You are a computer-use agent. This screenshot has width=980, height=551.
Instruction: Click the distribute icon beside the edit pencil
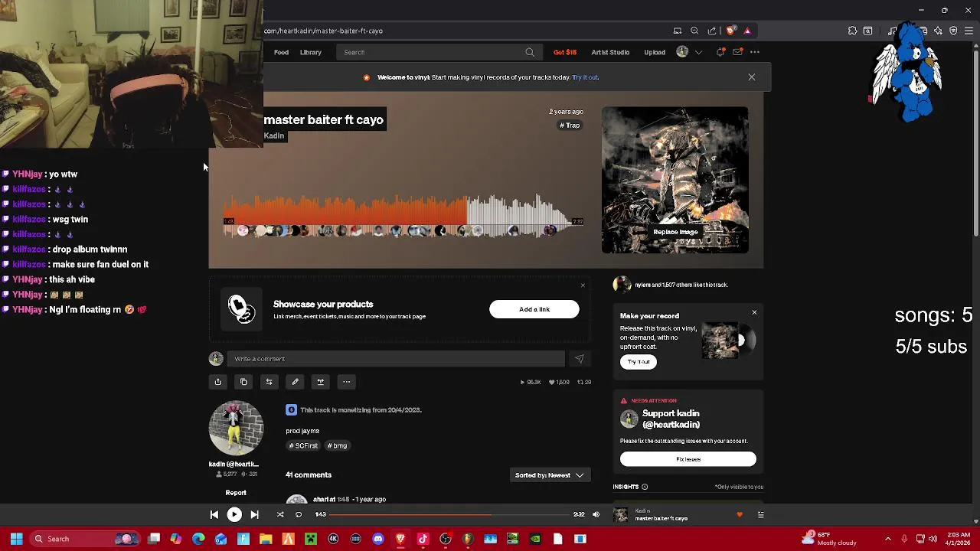[321, 382]
